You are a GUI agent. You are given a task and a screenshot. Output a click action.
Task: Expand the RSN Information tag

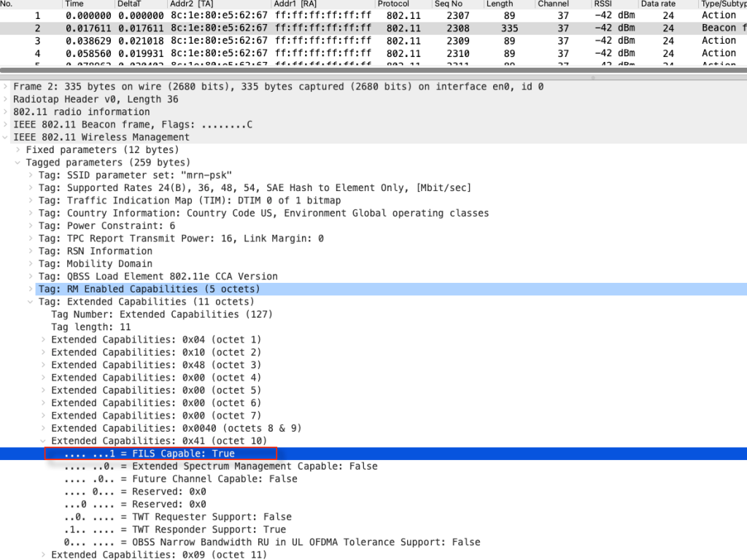(x=31, y=251)
